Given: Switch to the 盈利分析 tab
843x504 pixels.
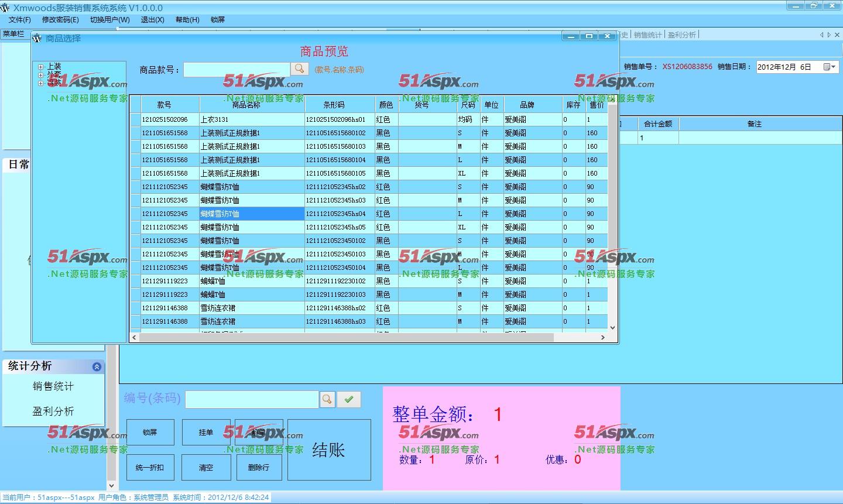Looking at the screenshot, I should tap(682, 35).
